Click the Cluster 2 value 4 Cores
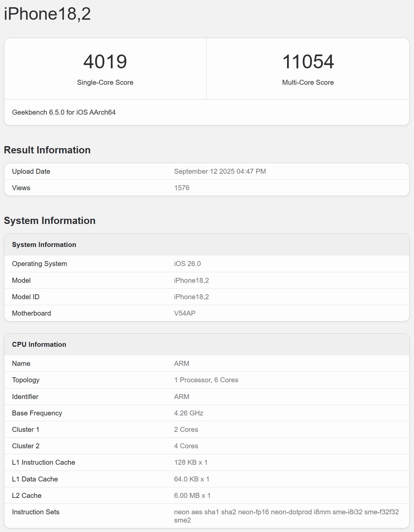 coord(186,446)
